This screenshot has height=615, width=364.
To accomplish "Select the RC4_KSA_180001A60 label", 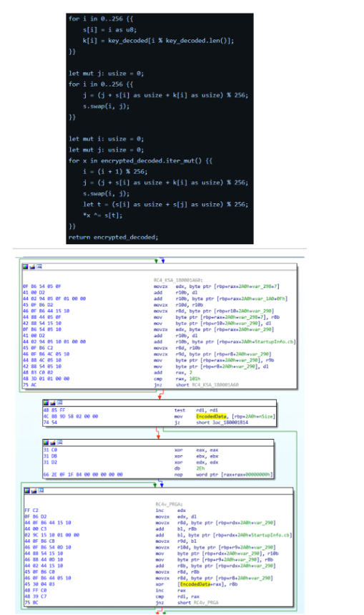I will [178, 281].
